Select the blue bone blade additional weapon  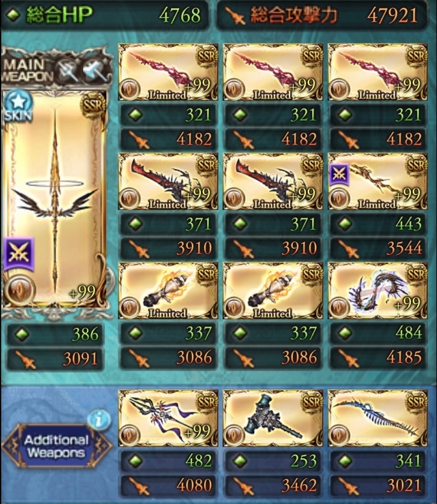click(378, 418)
